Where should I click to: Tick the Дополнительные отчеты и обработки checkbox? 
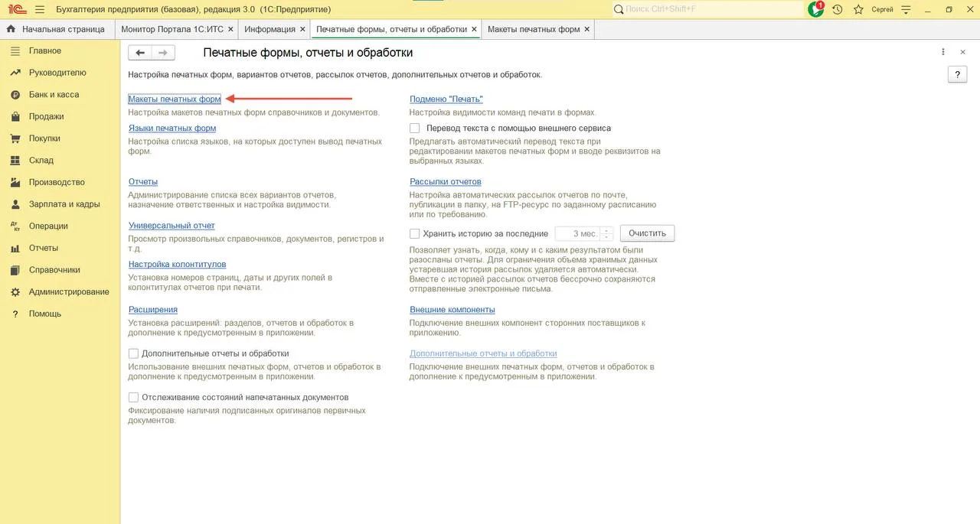pyautogui.click(x=134, y=353)
